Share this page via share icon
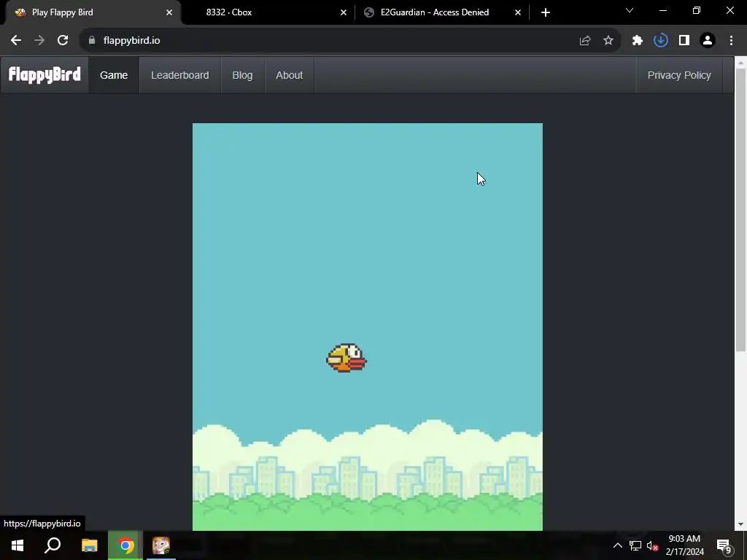The height and width of the screenshot is (560, 747). [x=585, y=41]
